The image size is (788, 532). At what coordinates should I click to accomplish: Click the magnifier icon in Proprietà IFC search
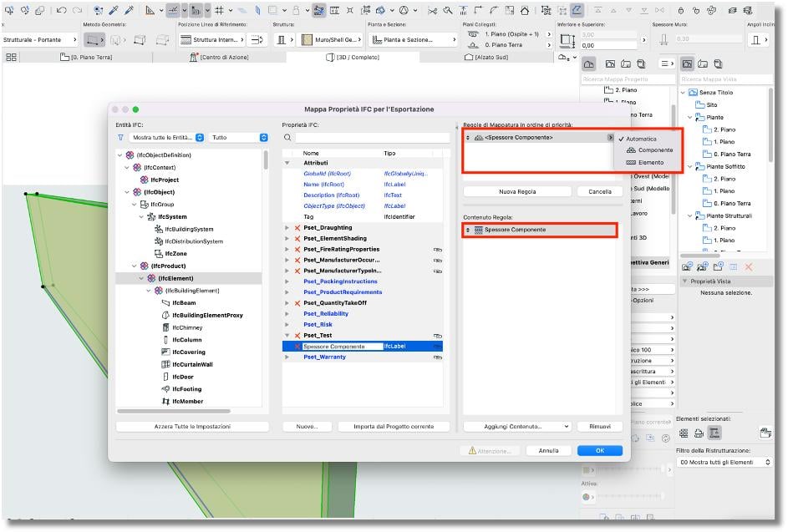coord(287,137)
